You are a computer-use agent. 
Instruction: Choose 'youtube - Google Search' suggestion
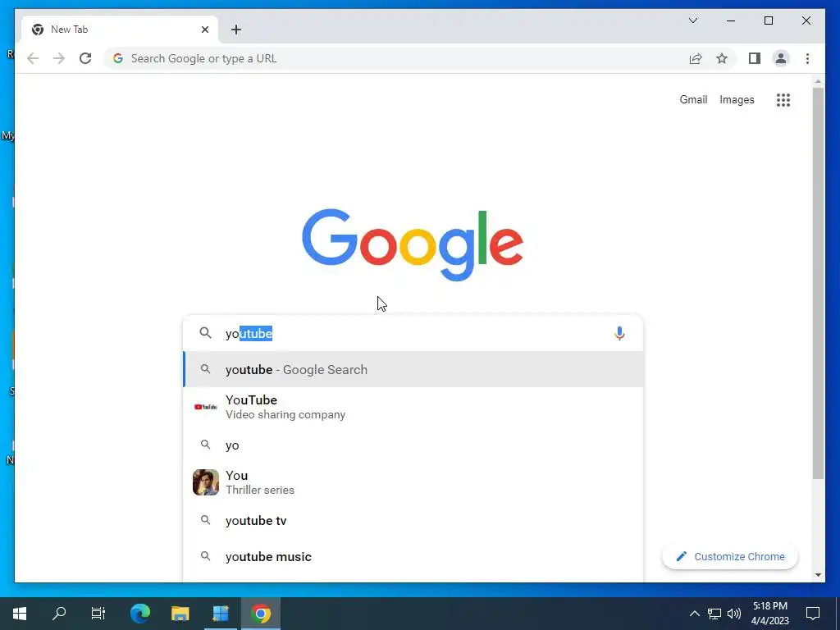pos(413,370)
